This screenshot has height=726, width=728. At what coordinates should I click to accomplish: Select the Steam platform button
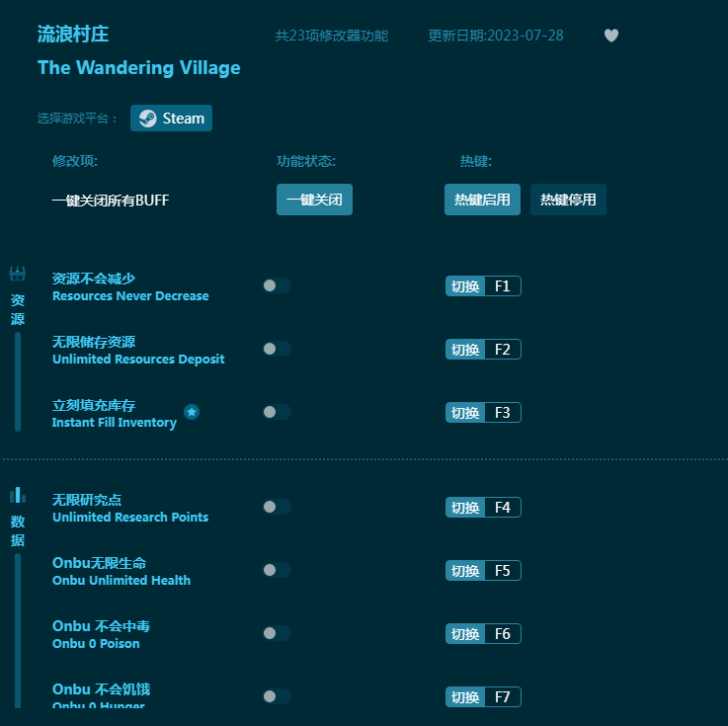tap(171, 119)
